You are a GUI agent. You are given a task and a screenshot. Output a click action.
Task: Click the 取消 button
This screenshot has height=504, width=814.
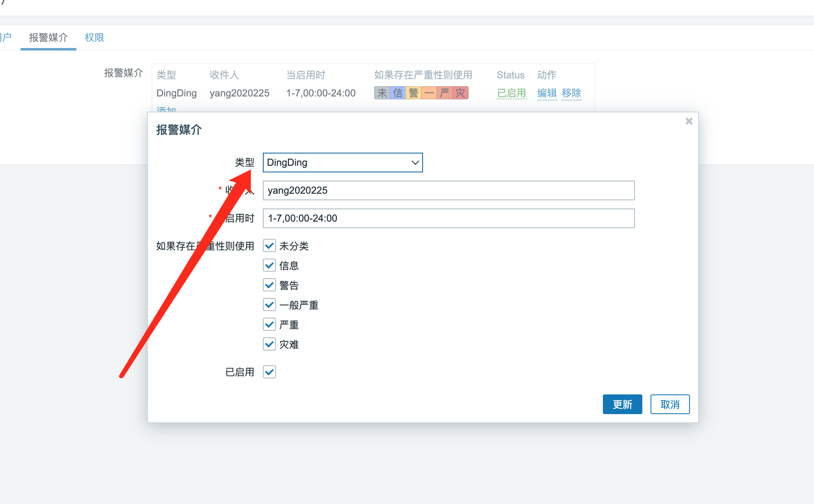(670, 405)
